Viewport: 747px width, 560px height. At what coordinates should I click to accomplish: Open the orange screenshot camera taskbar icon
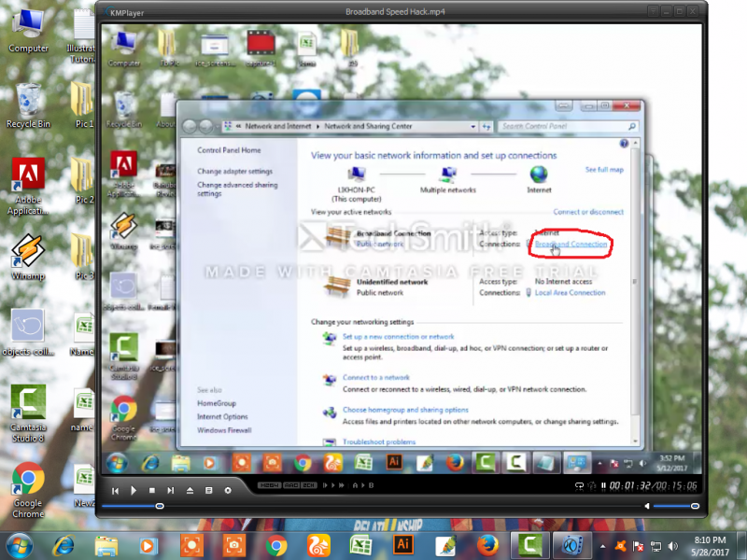234,546
